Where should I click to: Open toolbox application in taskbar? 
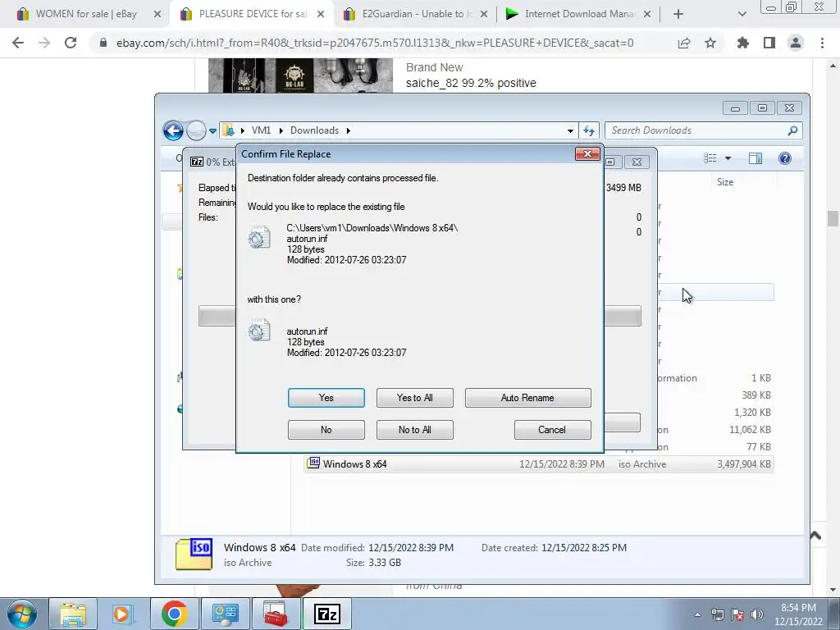pyautogui.click(x=276, y=614)
